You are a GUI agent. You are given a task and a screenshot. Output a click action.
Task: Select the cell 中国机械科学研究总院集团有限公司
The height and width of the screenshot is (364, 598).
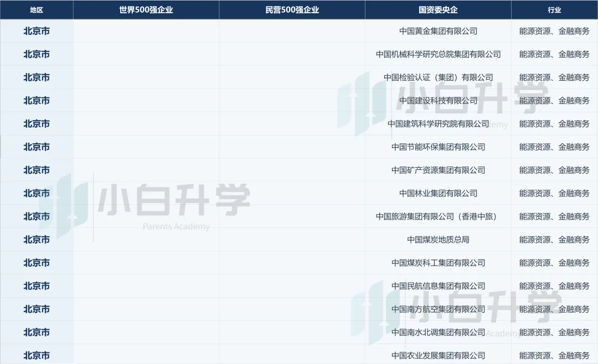tap(438, 55)
